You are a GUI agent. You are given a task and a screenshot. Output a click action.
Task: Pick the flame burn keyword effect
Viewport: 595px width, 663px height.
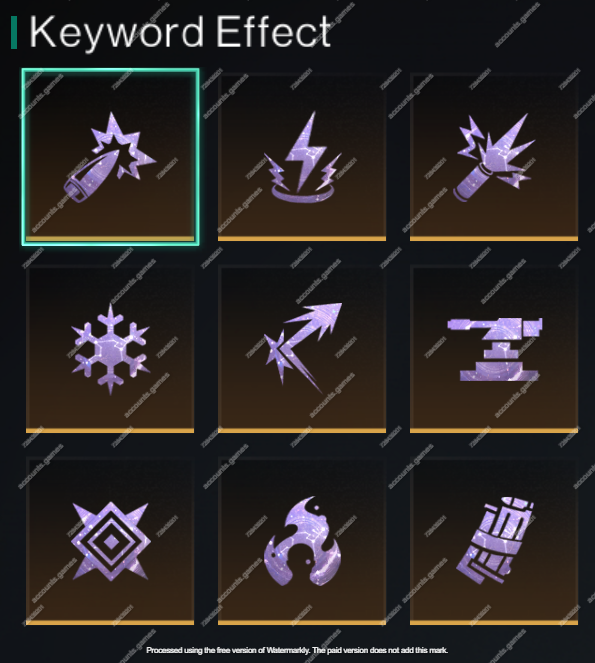(302, 541)
